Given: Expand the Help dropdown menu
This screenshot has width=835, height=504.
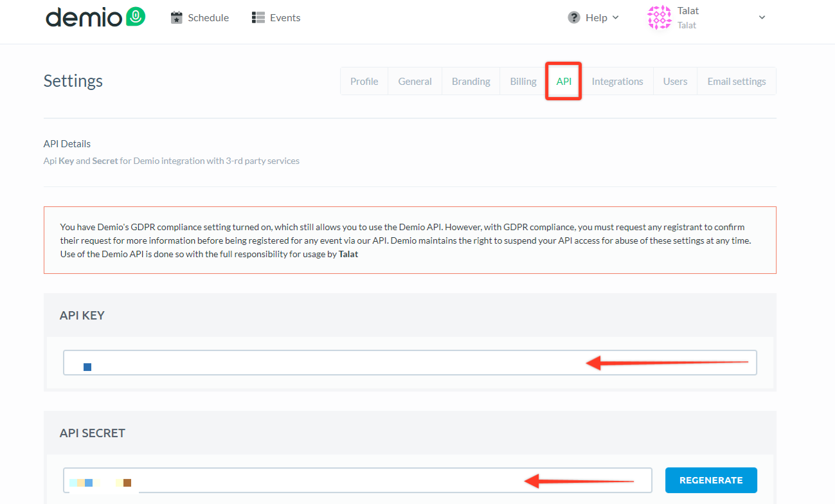Looking at the screenshot, I should tap(593, 17).
